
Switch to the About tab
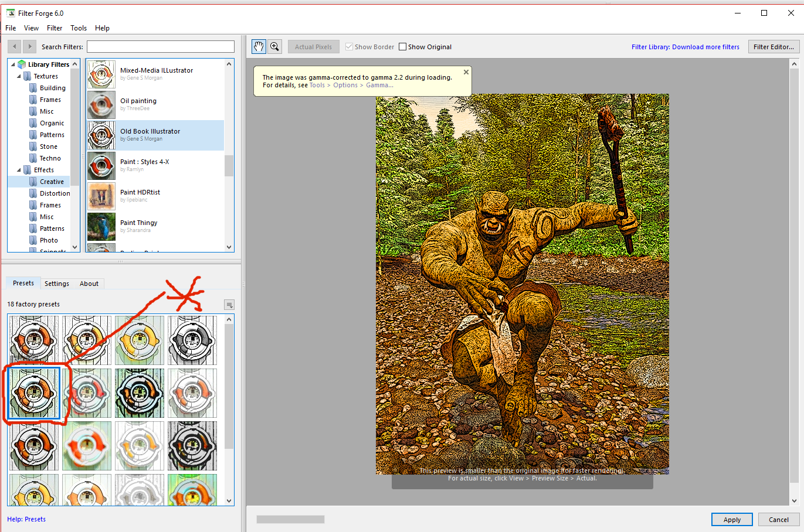89,284
